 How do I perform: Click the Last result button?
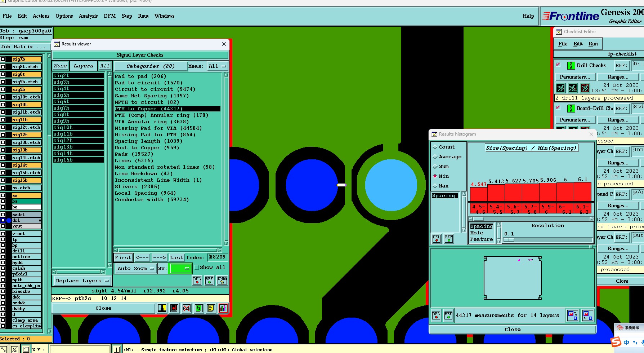[x=176, y=258]
